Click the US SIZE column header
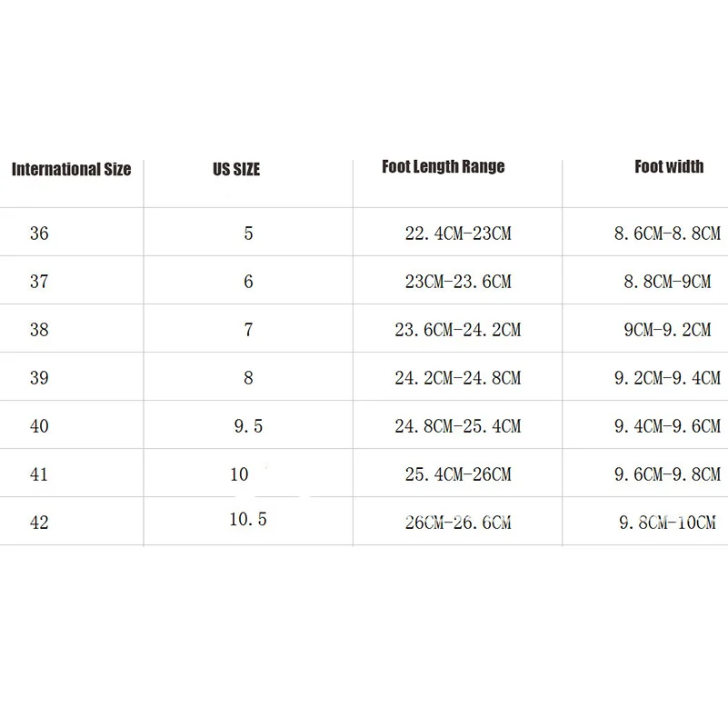This screenshot has width=728, height=727. tap(236, 169)
